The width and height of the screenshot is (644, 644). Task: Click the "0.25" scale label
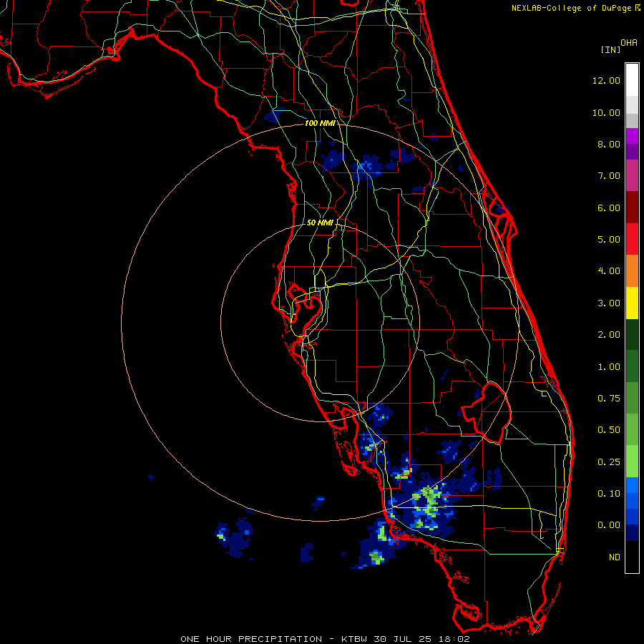click(x=609, y=462)
